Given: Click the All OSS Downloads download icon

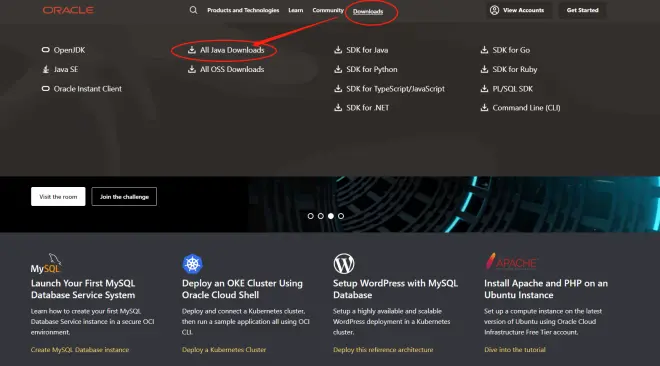Looking at the screenshot, I should coord(192,69).
